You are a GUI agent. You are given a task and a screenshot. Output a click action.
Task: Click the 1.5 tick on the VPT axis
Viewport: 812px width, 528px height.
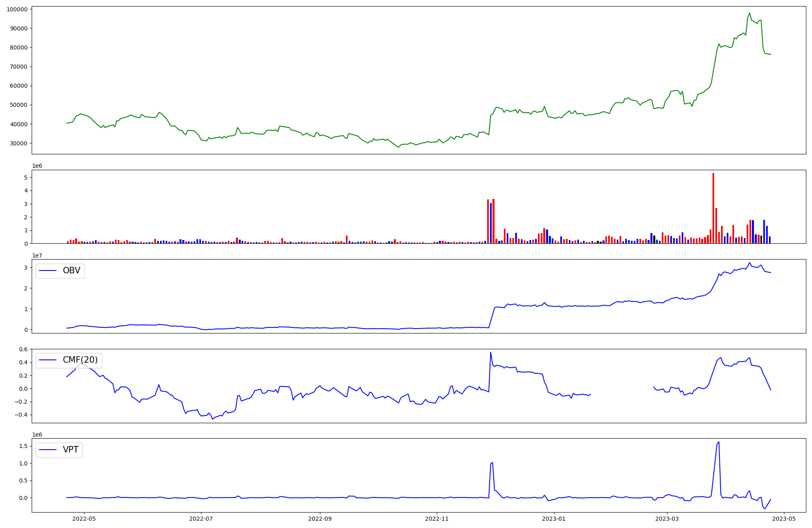tap(23, 446)
